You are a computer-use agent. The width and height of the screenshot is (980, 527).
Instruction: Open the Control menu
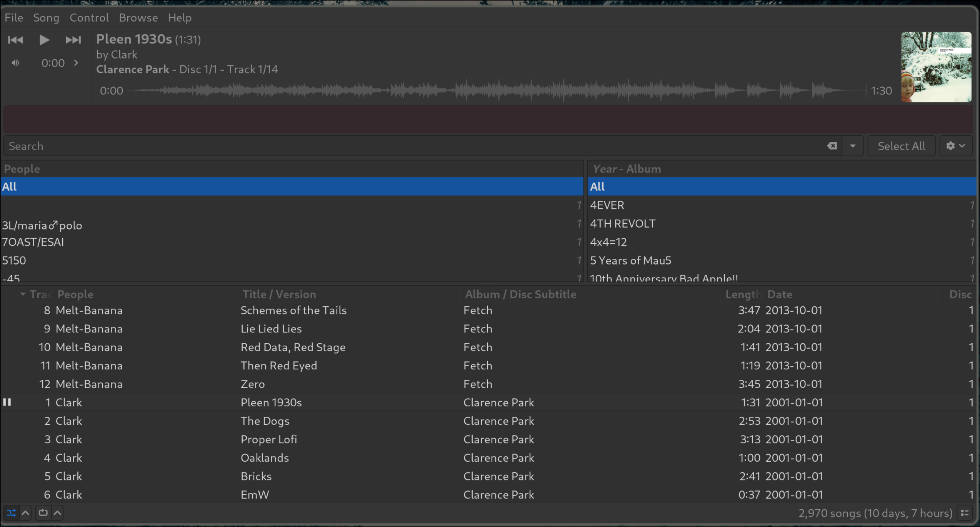[x=89, y=18]
